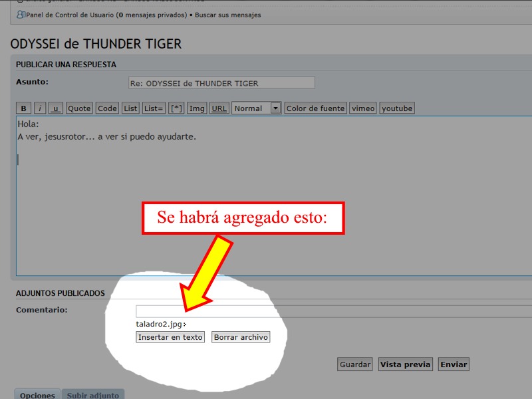
Task: Insert an image with Img button
Action: [197, 108]
